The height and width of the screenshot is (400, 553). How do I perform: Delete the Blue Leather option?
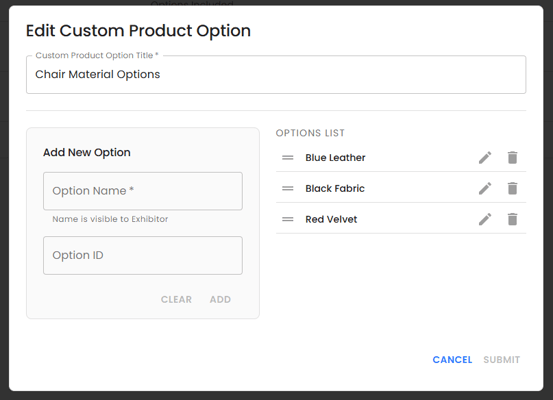512,158
